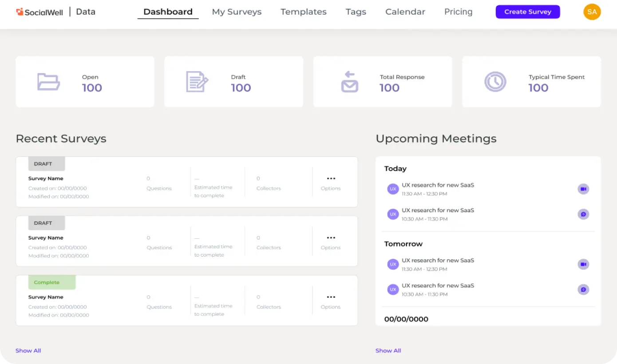Click video icon for Tomorrow's 11:30 AM meeting
The height and width of the screenshot is (364, 617).
583,265
